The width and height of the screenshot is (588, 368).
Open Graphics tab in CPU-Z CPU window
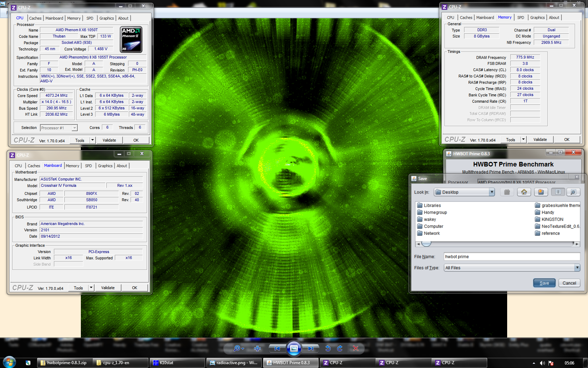pos(106,18)
